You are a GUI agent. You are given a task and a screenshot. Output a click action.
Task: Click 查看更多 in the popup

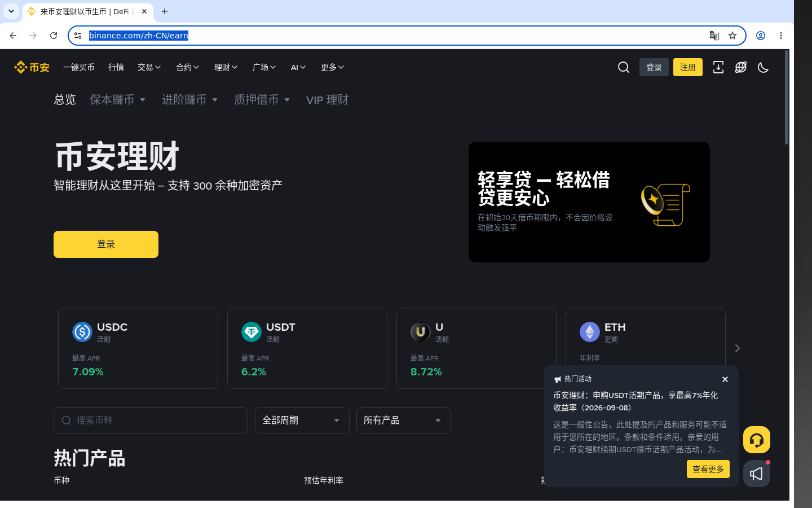click(x=708, y=469)
